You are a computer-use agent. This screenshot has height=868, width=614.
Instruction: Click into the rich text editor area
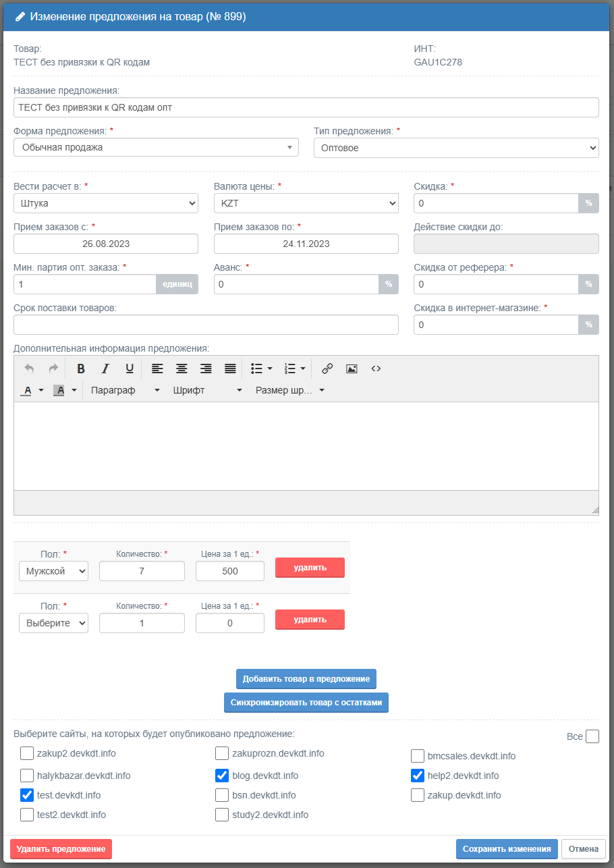coord(306,446)
